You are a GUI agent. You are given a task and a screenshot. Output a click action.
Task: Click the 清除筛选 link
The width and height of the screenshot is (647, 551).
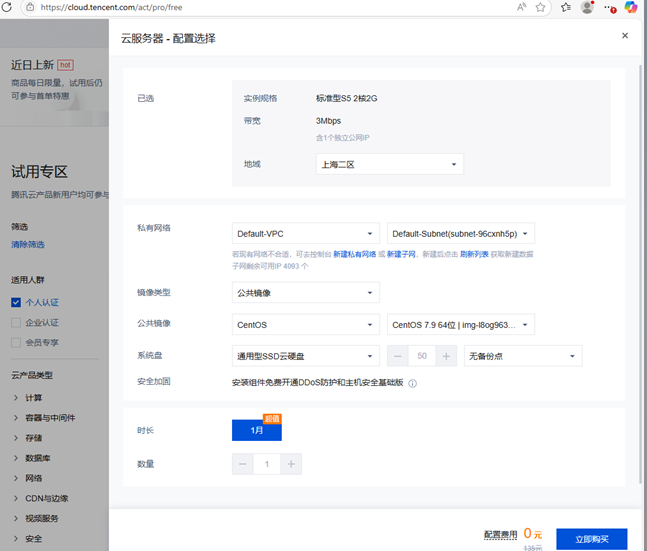coord(28,244)
